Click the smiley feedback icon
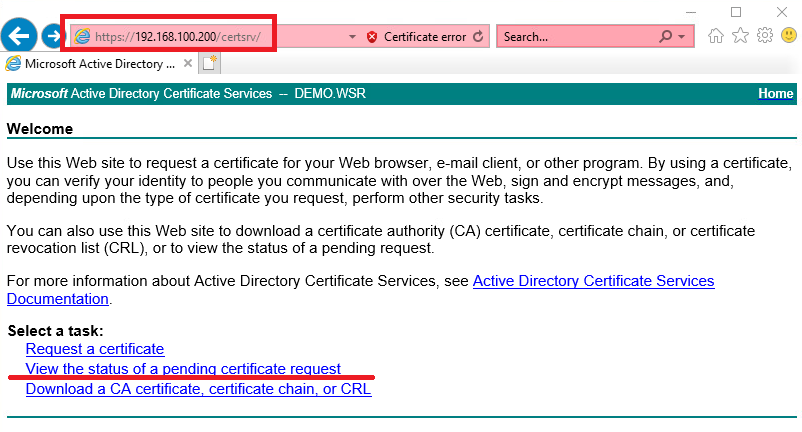The height and width of the screenshot is (432, 802). point(789,35)
